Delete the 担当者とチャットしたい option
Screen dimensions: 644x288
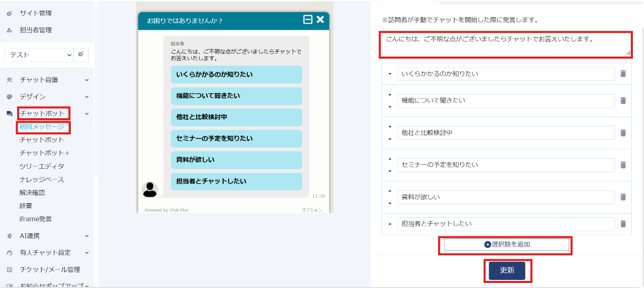pyautogui.click(x=623, y=224)
